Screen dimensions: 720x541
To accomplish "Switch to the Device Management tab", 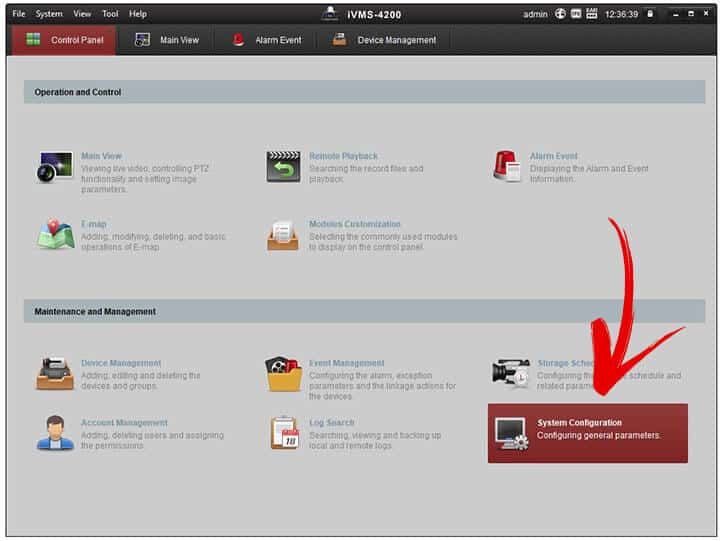I will (384, 40).
